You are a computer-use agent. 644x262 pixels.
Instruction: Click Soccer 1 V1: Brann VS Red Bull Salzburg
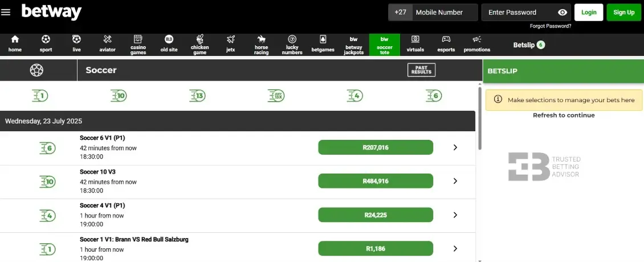134,239
